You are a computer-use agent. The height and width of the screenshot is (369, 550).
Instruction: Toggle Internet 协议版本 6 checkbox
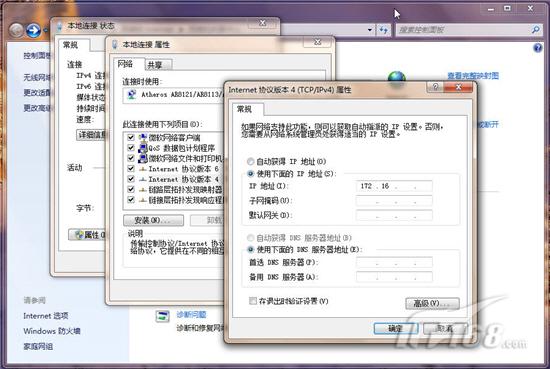(x=131, y=169)
